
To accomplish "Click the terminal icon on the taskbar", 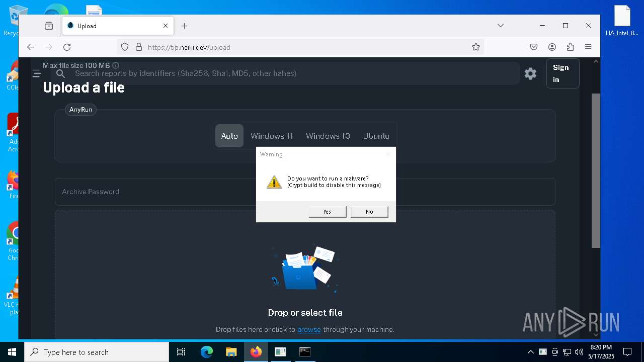I will 305,352.
